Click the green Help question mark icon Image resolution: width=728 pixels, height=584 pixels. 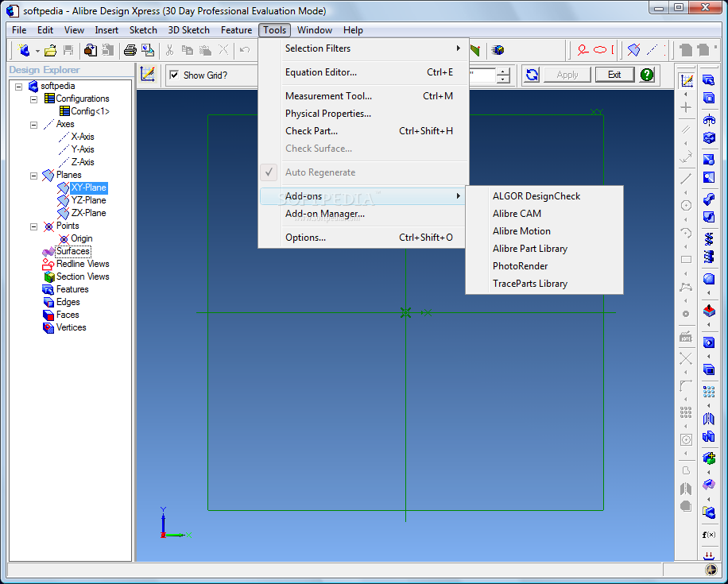coord(647,74)
